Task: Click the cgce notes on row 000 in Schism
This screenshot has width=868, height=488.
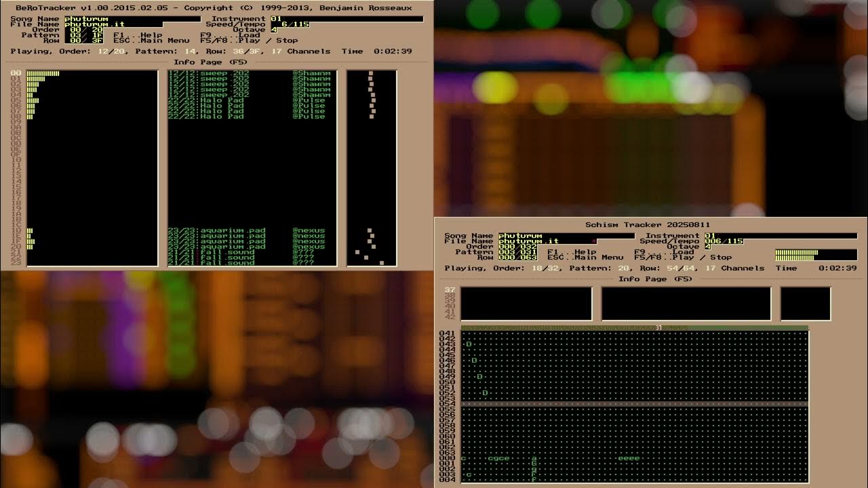Action: pos(498,458)
